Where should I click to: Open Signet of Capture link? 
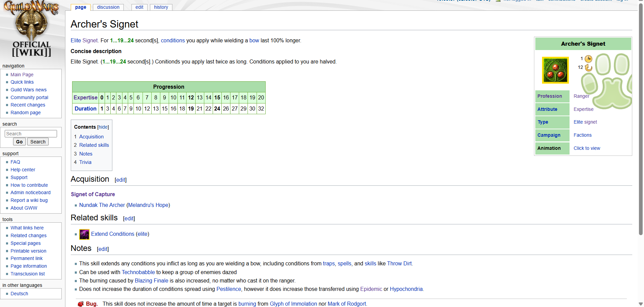[93, 194]
